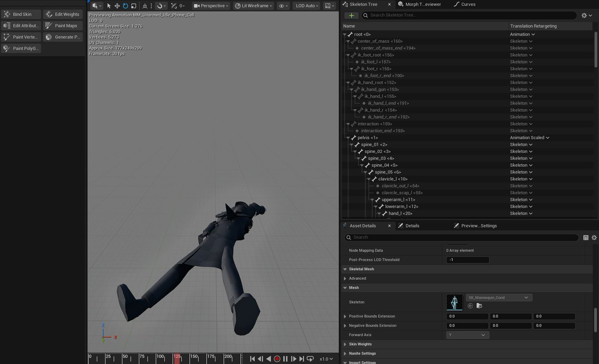This screenshot has width=599, height=364.
Task: Click the use selected asset arrow icon
Action: coord(470,306)
